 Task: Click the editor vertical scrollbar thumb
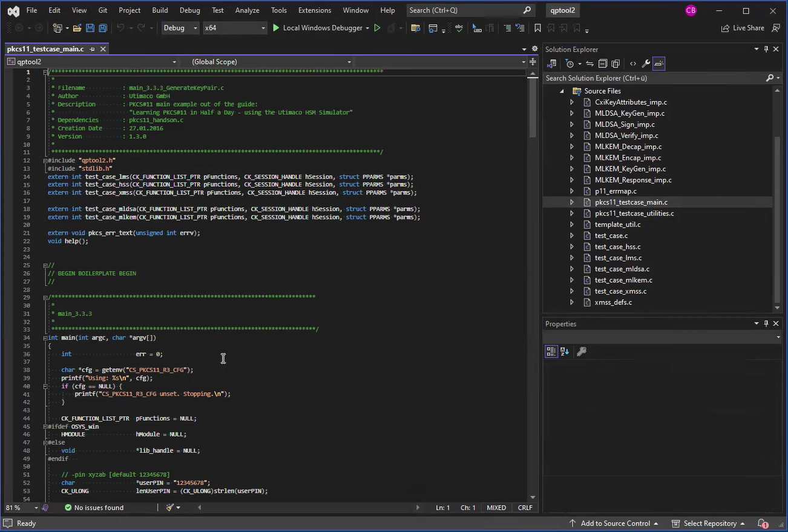click(533, 108)
